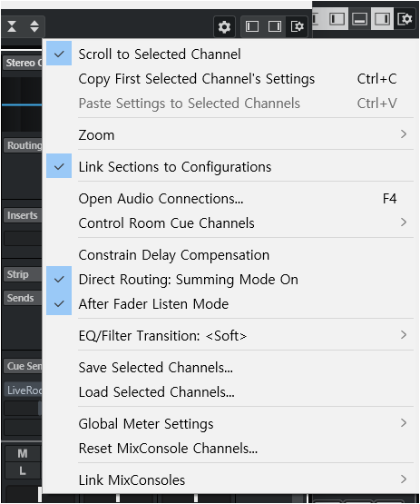420x504 pixels.
Task: Disable Link Sections to Configurations
Action: pos(175,167)
